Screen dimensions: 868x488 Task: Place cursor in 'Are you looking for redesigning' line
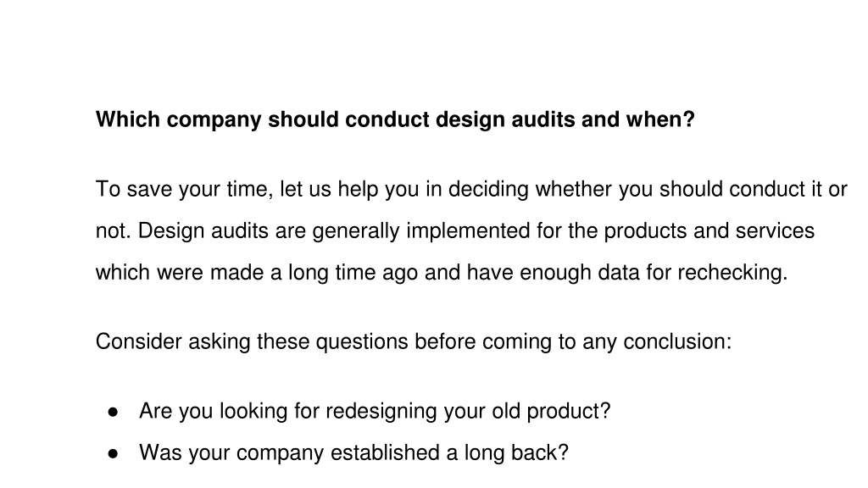(x=375, y=411)
